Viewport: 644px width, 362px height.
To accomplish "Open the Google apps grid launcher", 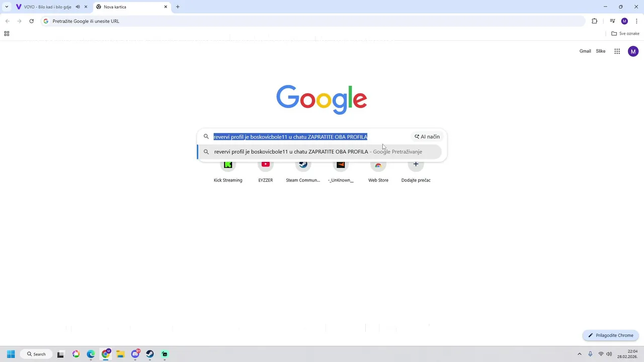I will 617,51.
